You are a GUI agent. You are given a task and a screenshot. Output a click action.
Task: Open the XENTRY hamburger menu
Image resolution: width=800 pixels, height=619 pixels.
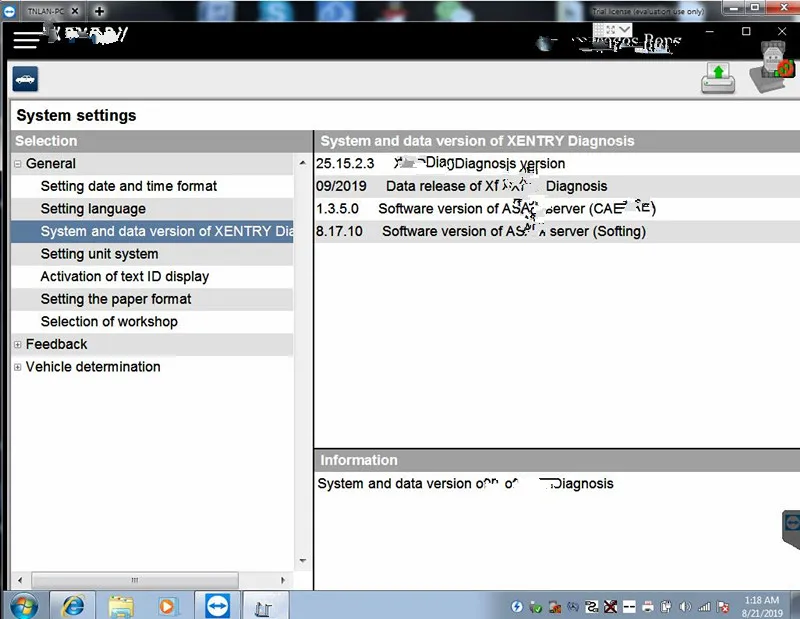pyautogui.click(x=27, y=40)
